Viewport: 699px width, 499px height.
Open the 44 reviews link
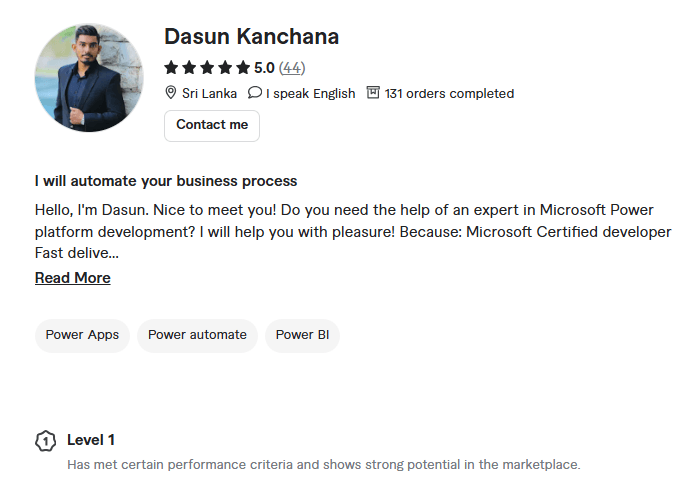[x=292, y=68]
